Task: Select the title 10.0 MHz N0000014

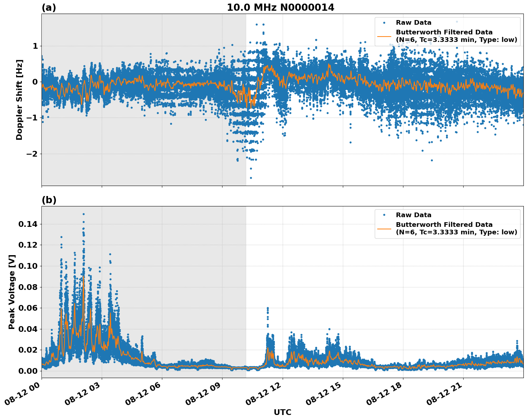Action: pos(281,6)
